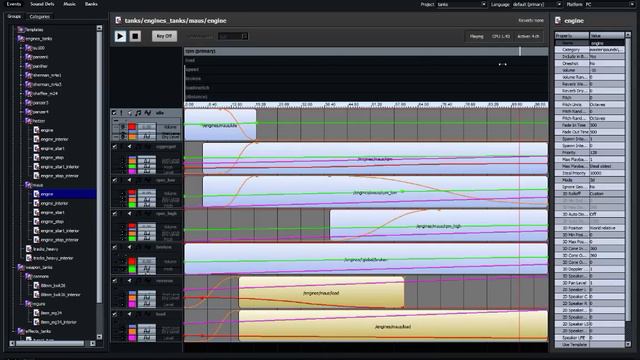Stop event playback with the stop button
Viewport: 640px width, 360px height.
(x=135, y=36)
